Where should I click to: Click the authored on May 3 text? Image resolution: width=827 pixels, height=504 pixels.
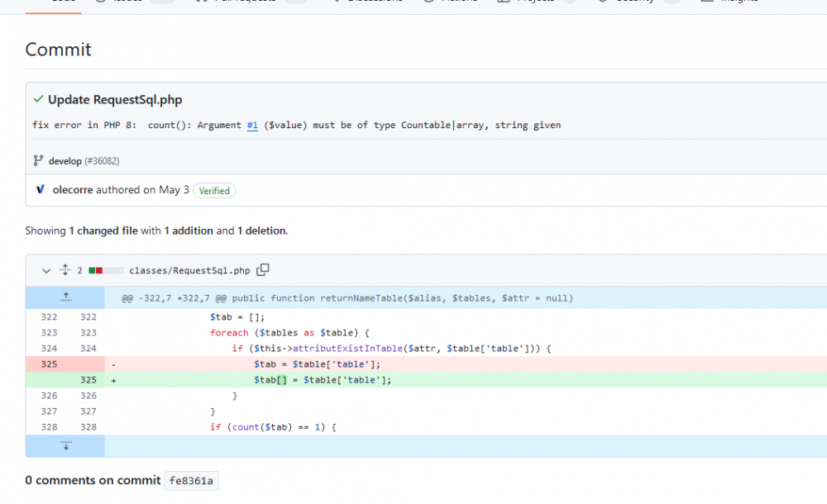(142, 190)
